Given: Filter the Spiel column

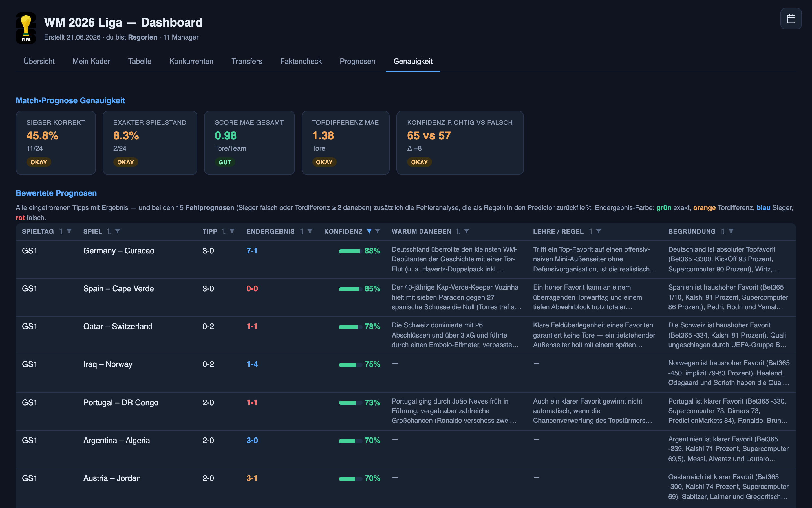Looking at the screenshot, I should (118, 231).
